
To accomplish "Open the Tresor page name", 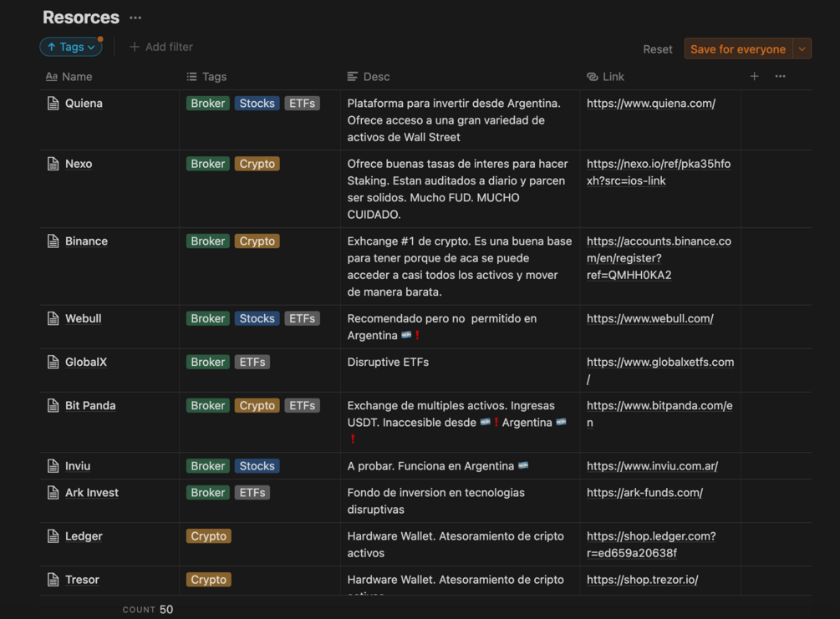I will click(82, 580).
